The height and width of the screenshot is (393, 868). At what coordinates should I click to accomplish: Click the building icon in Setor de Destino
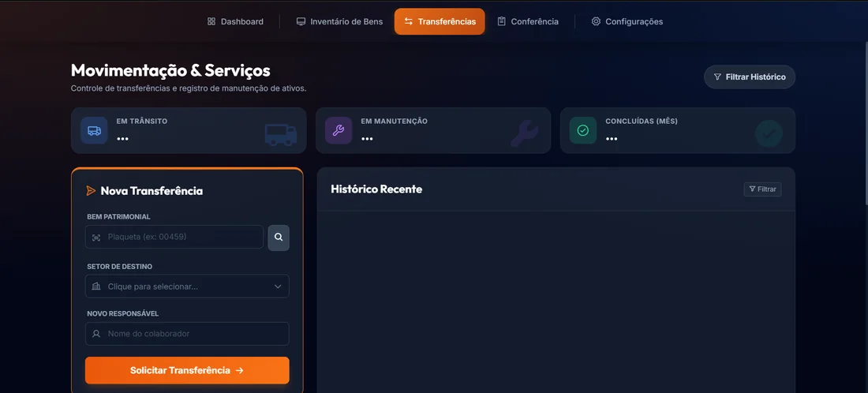pyautogui.click(x=96, y=286)
